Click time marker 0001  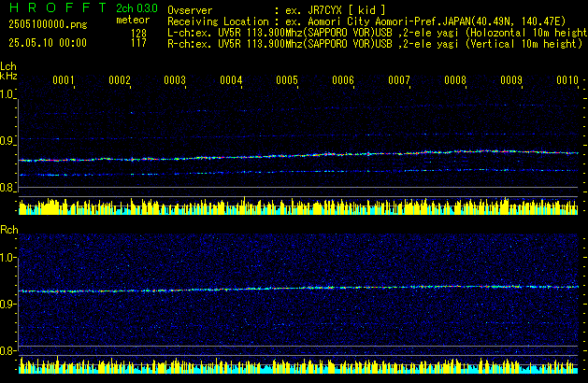[64, 80]
